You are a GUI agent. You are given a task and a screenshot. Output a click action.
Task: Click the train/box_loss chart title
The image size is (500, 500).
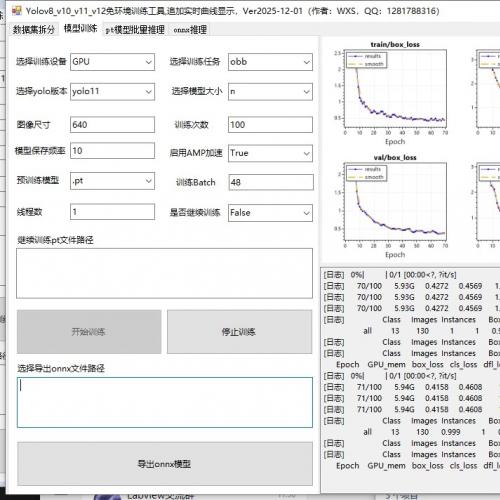[395, 44]
